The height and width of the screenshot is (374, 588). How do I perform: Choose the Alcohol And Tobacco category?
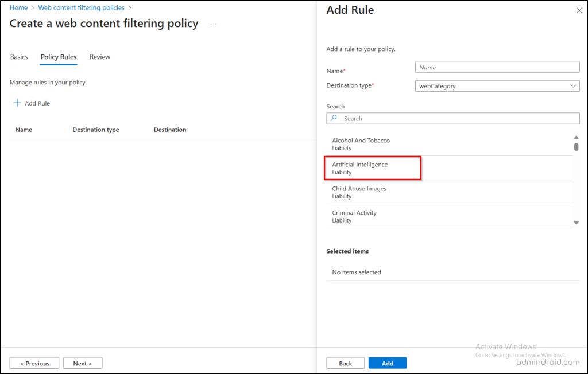[x=361, y=143]
